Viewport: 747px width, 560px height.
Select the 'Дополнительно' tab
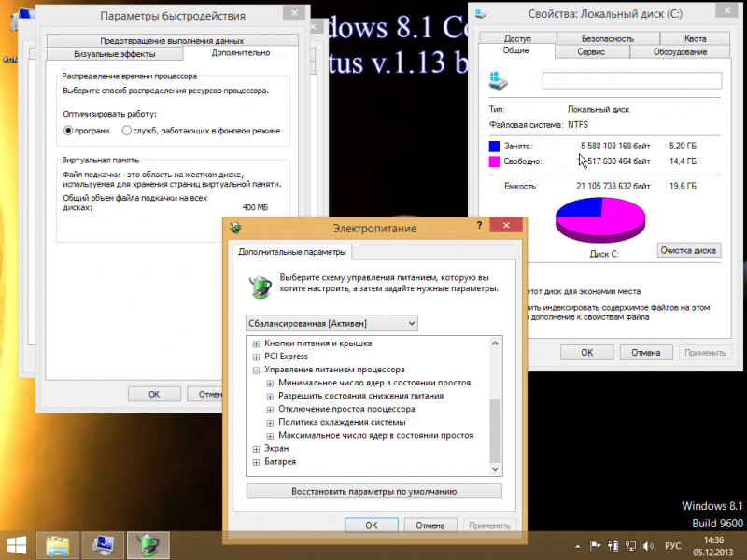point(241,53)
